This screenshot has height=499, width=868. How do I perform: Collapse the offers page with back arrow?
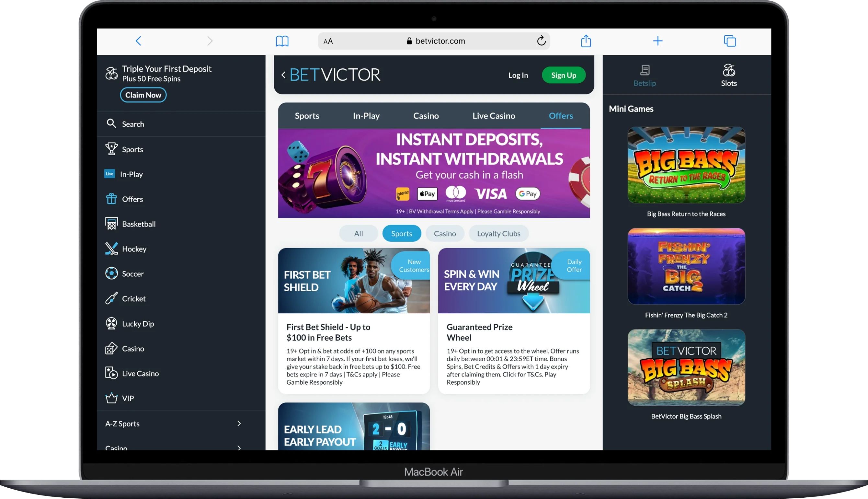click(283, 75)
